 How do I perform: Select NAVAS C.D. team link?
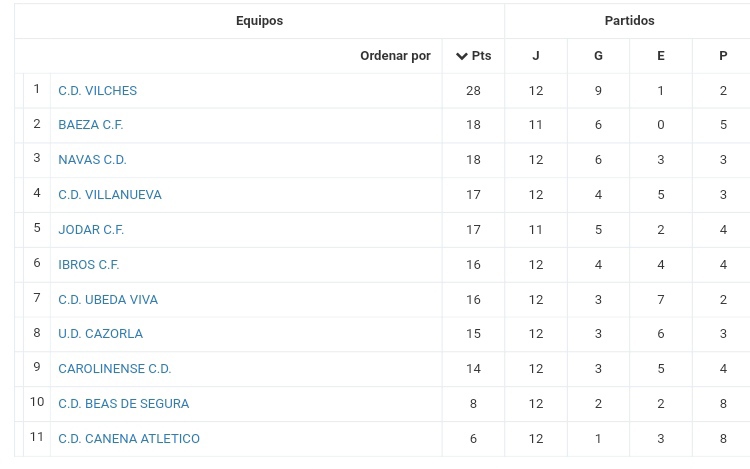pyautogui.click(x=92, y=160)
